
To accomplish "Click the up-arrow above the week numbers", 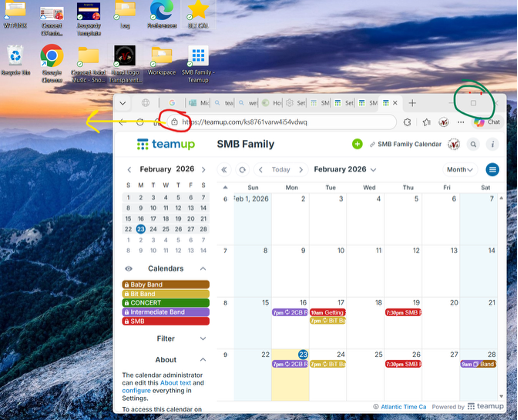I will coord(225,187).
